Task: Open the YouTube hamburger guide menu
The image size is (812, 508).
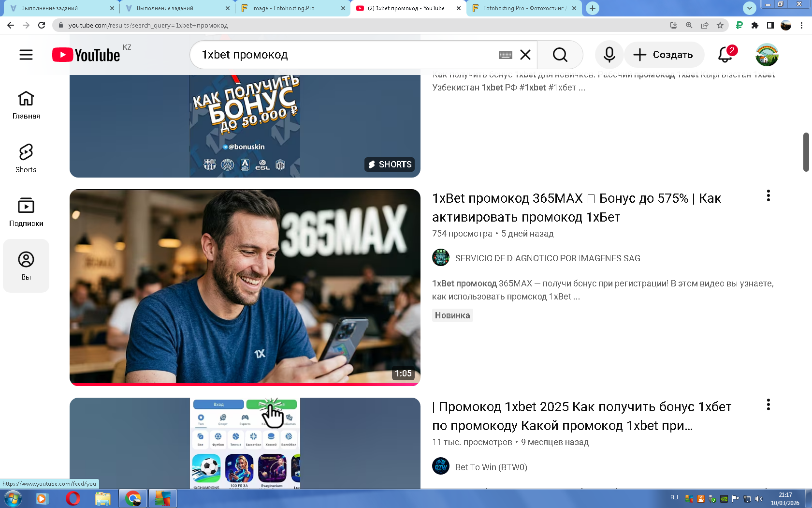Action: [x=26, y=55]
